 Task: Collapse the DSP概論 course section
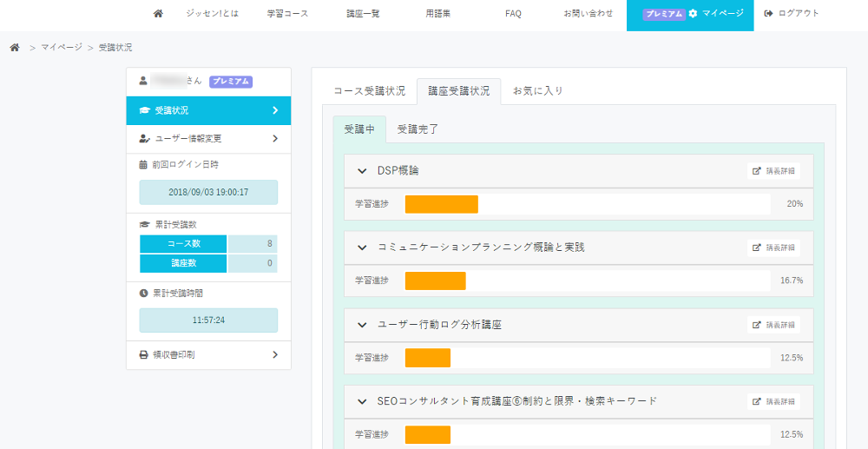[362, 171]
